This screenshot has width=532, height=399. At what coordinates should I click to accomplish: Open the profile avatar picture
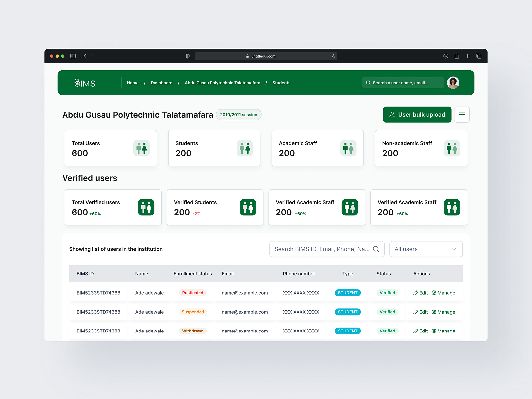453,83
